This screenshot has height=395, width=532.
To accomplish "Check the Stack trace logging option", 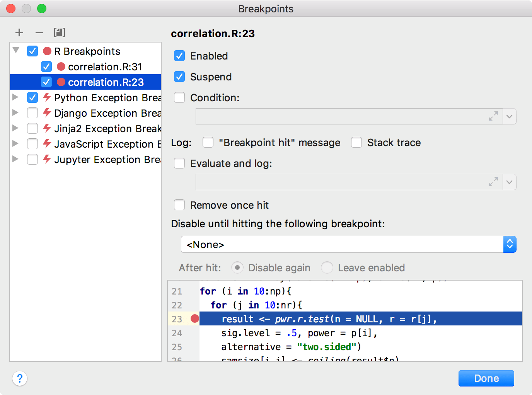I will tap(356, 142).
